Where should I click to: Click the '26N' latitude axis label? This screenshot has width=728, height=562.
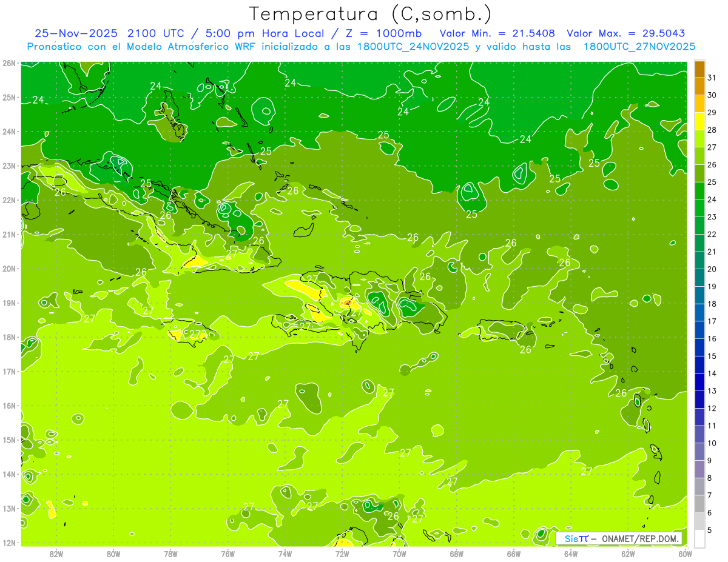pos(10,63)
